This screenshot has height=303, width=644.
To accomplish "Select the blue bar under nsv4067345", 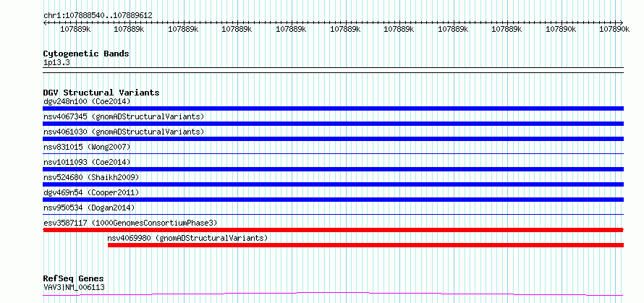I will click(333, 124).
